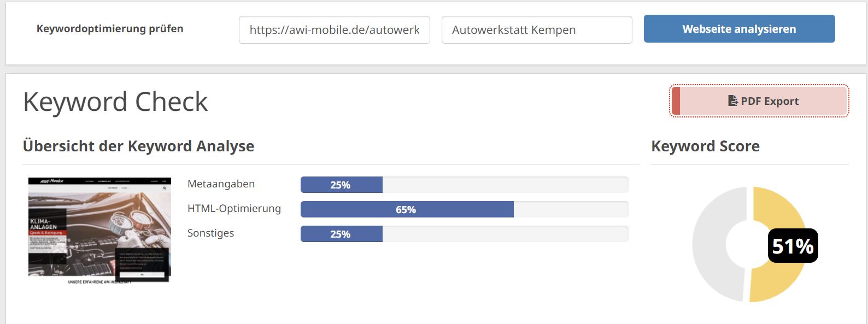Click the Sonstiges 25% progress bar

click(464, 234)
